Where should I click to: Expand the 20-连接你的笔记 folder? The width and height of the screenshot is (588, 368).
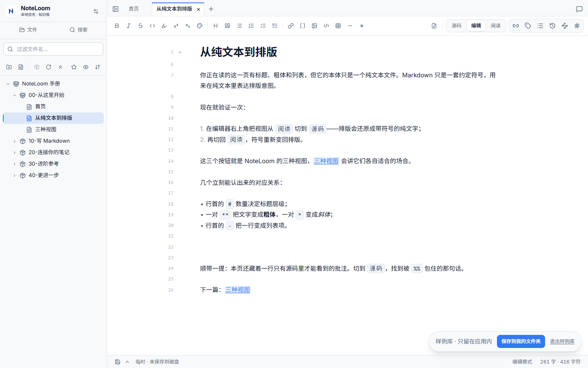tap(14, 153)
